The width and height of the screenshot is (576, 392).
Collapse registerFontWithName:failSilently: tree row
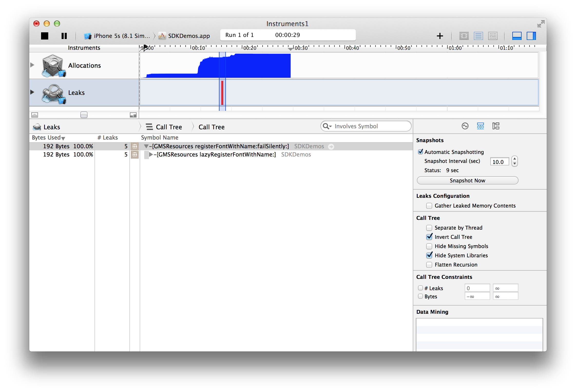tap(146, 146)
